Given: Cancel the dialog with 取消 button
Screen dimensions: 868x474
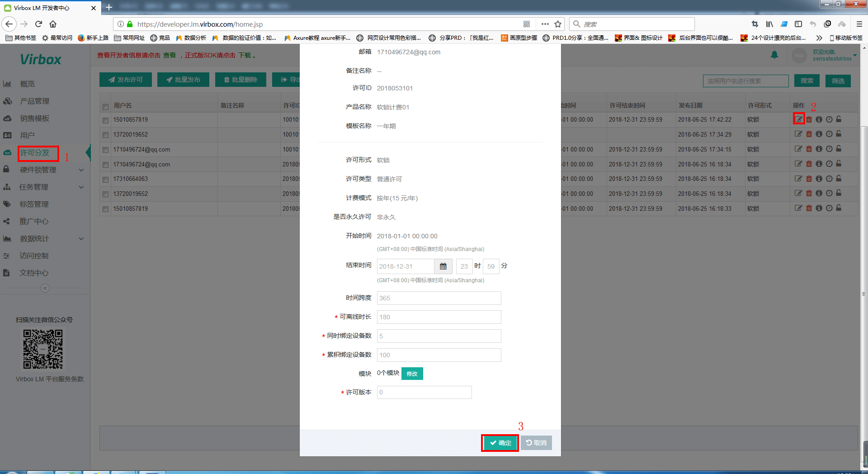Looking at the screenshot, I should click(536, 443).
